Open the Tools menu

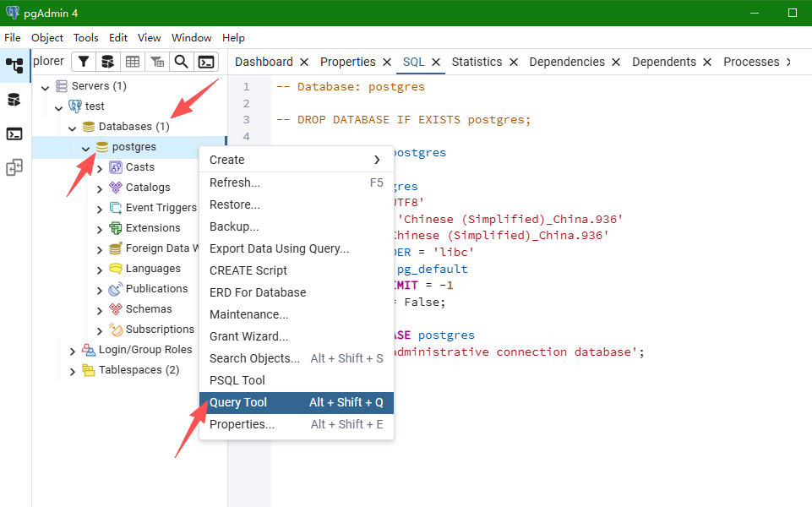[85, 38]
